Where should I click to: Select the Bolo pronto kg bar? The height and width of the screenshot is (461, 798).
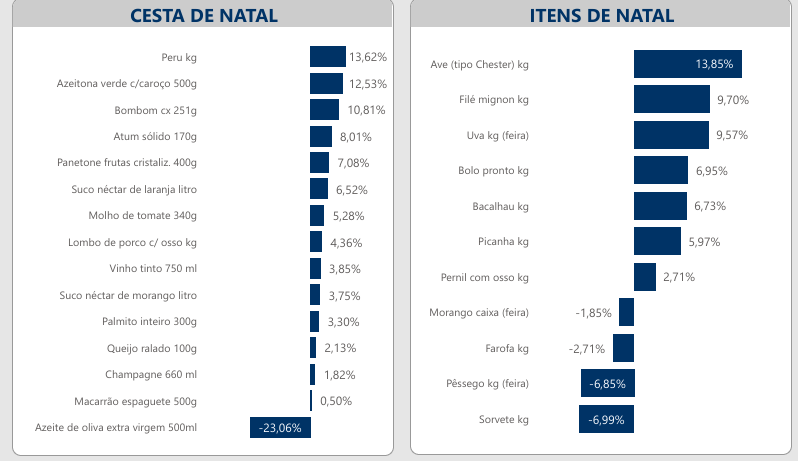pyautogui.click(x=660, y=170)
